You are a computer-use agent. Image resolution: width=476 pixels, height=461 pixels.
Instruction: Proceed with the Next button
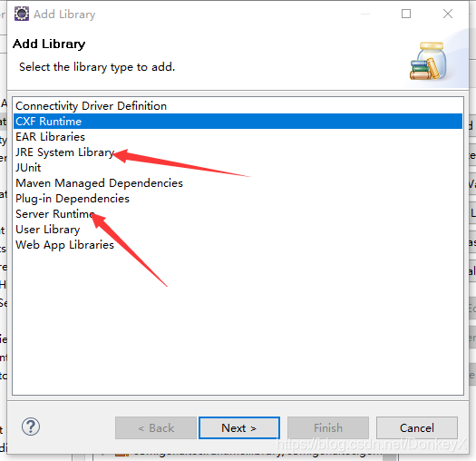pos(239,427)
